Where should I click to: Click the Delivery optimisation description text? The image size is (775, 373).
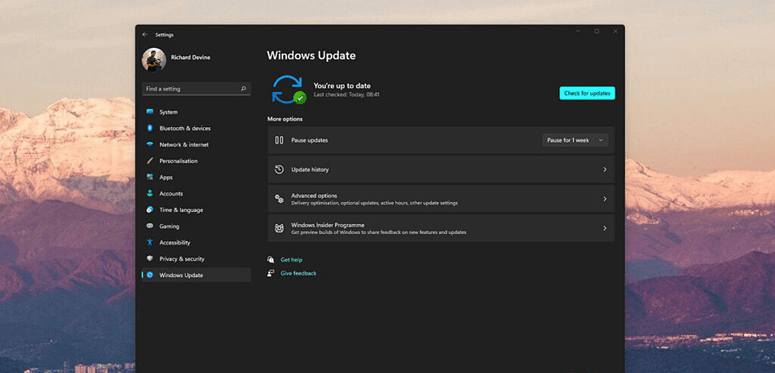[374, 203]
